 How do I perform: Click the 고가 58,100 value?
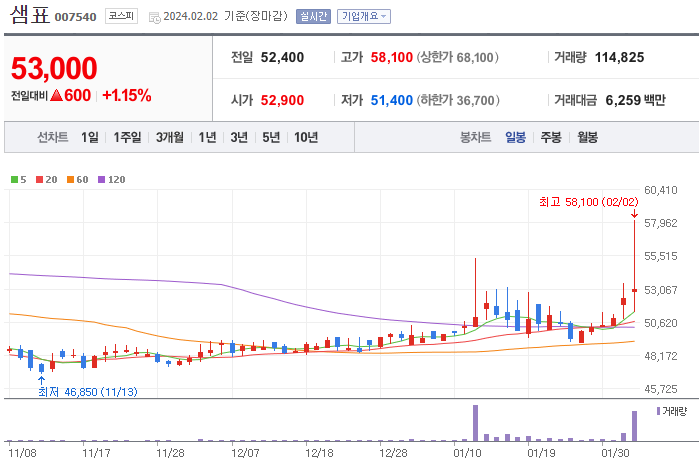click(x=391, y=57)
